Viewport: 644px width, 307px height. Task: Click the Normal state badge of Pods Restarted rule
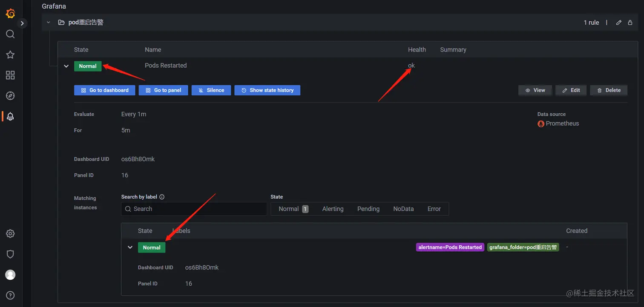click(88, 66)
